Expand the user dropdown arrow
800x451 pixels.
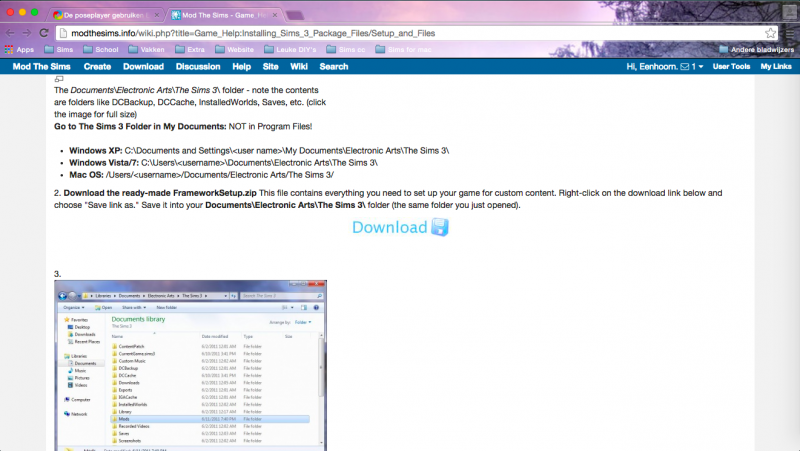(x=701, y=67)
